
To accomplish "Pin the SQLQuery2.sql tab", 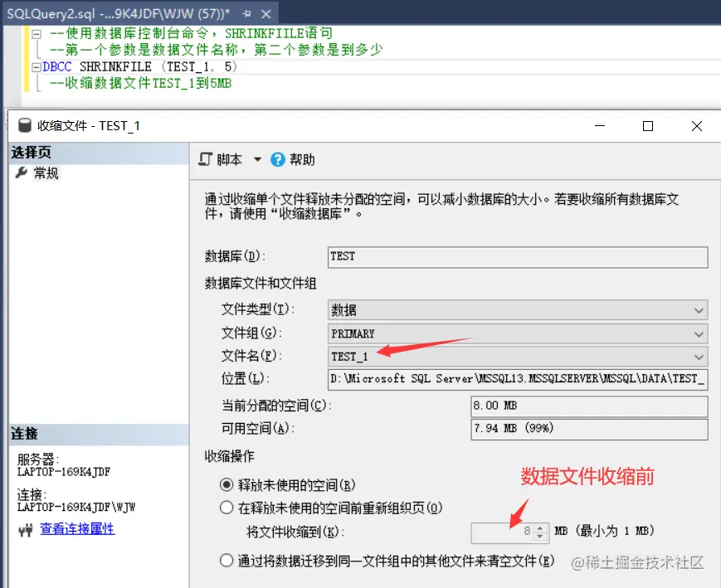I will point(247,14).
